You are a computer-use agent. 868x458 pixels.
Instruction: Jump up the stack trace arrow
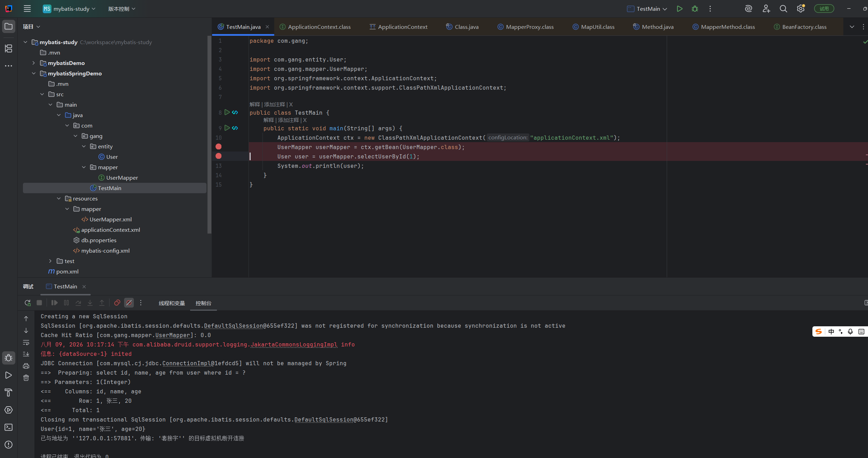pyautogui.click(x=26, y=319)
